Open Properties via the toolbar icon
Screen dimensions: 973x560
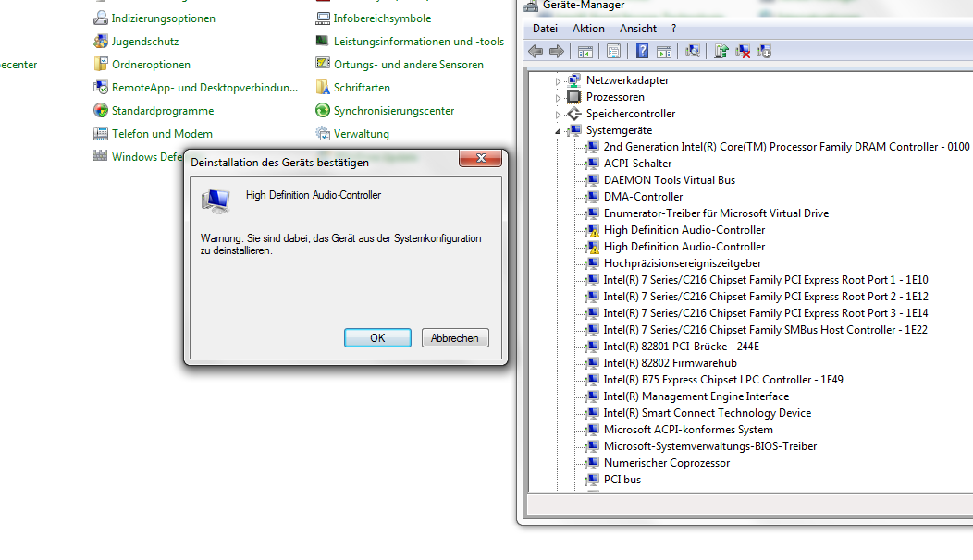tap(613, 52)
